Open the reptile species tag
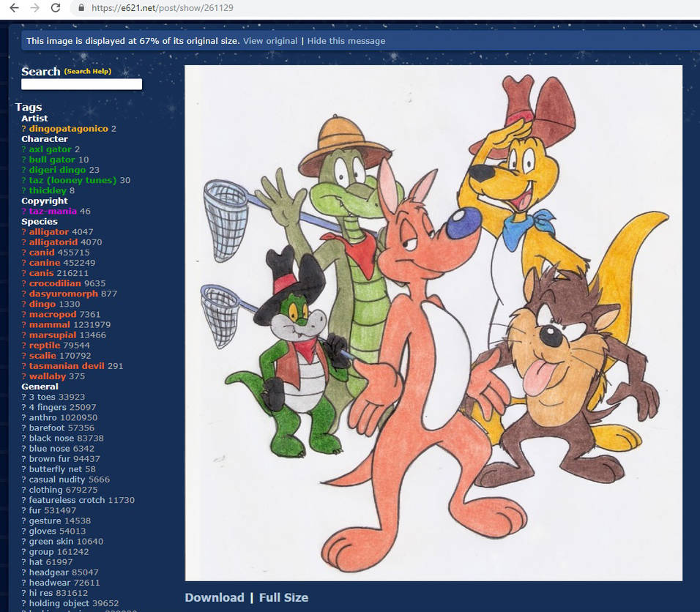 [x=45, y=345]
